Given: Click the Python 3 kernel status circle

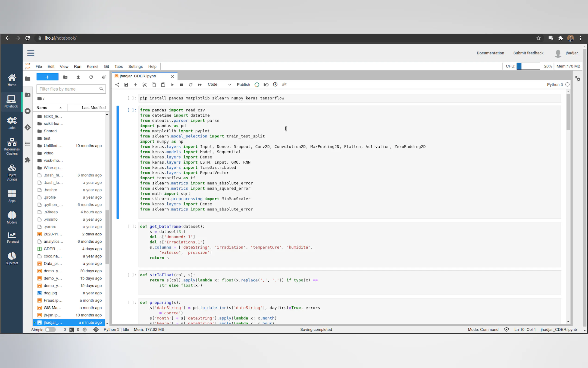Looking at the screenshot, I should point(567,84).
